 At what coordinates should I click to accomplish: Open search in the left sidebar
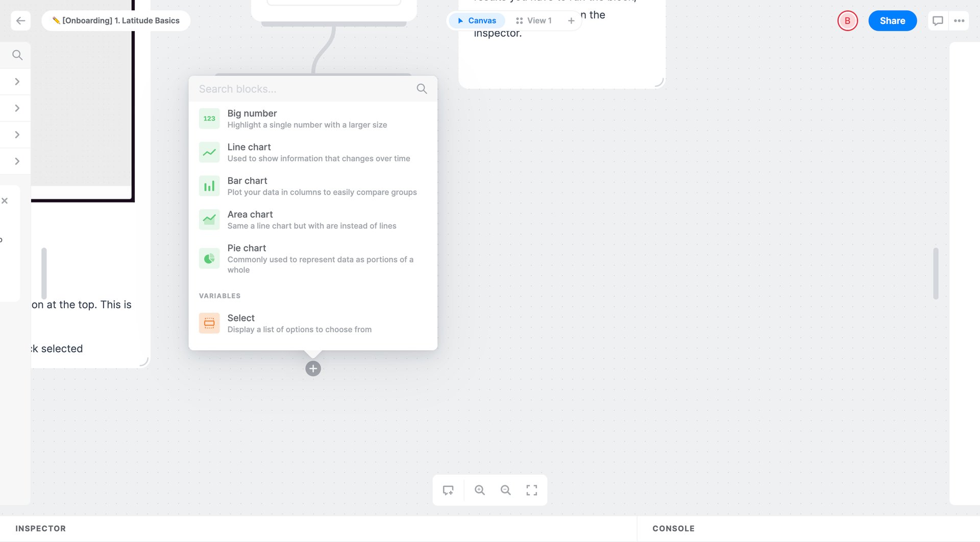17,55
